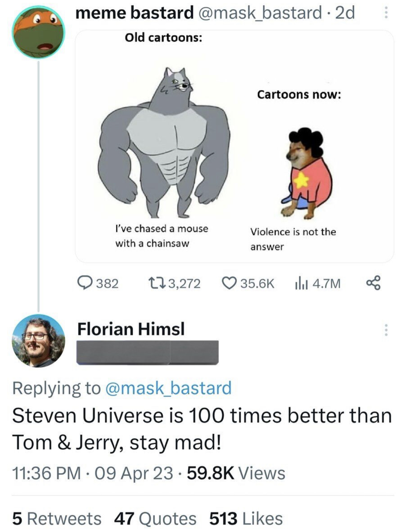Click the reply speech bubble icon
Screen dimensions: 406x532
pyautogui.click(x=85, y=283)
